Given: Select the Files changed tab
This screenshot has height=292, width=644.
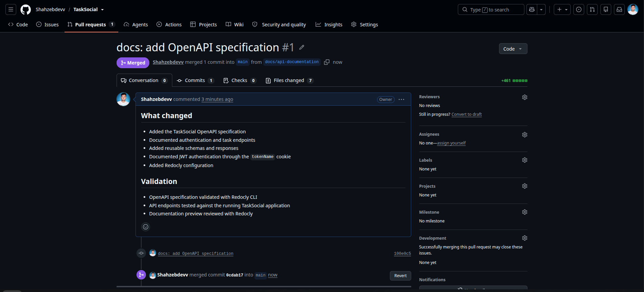Looking at the screenshot, I should click(x=290, y=80).
